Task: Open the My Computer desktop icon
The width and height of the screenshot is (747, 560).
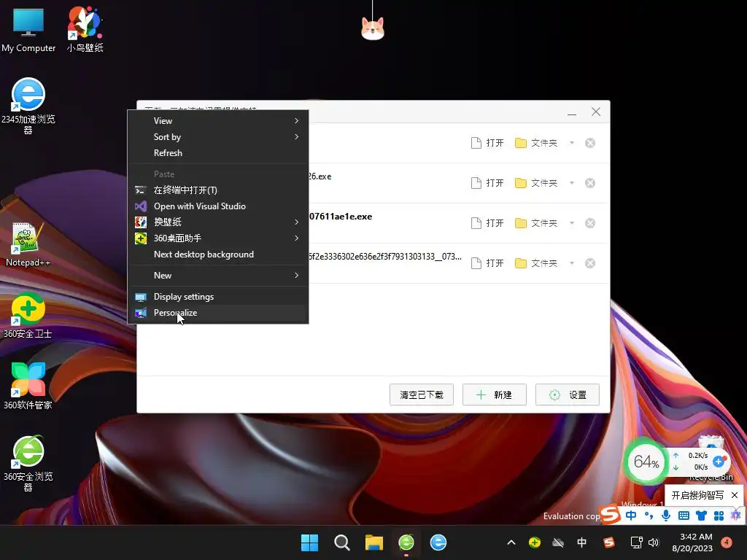Action: (28, 29)
